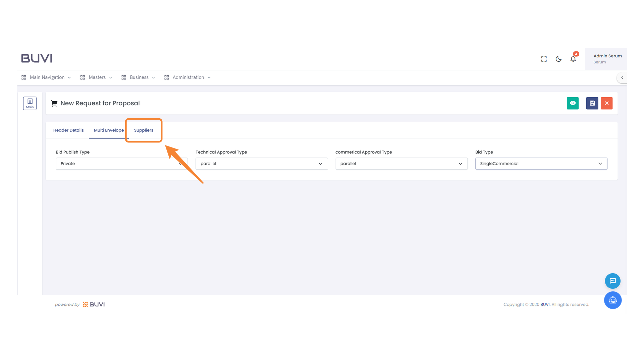Open the Masters menu
Screen dimensions: 644x362
coord(97,77)
